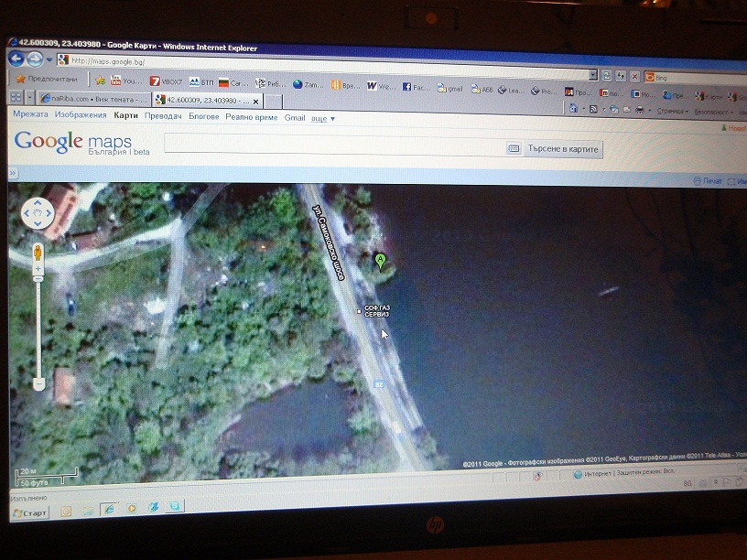Open the gmail favorites shortcut

[449, 88]
